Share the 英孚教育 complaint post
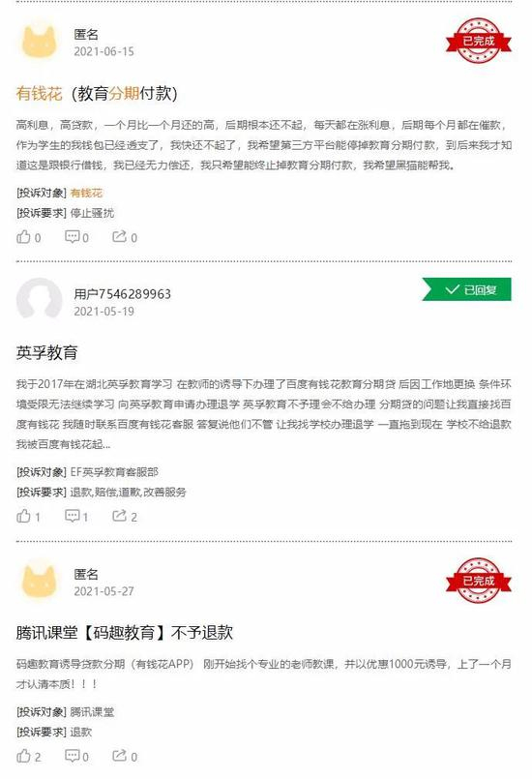 click(125, 517)
